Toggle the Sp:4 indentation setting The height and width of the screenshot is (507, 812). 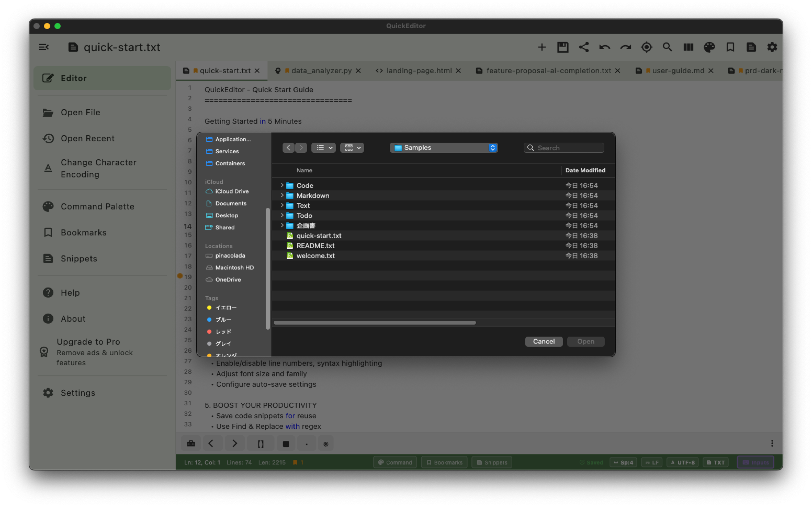pyautogui.click(x=623, y=462)
